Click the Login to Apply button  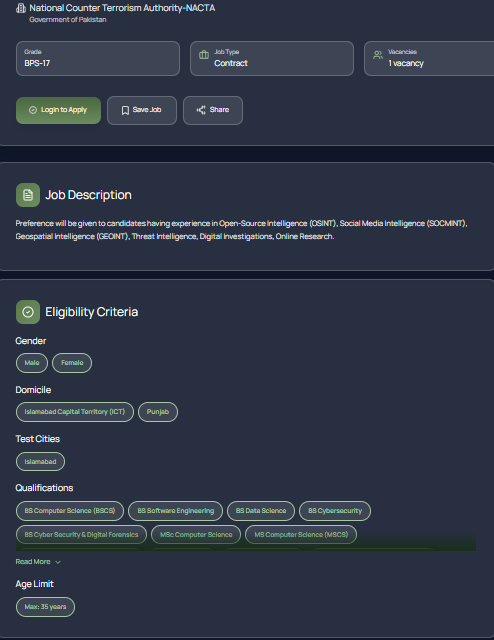pos(58,110)
